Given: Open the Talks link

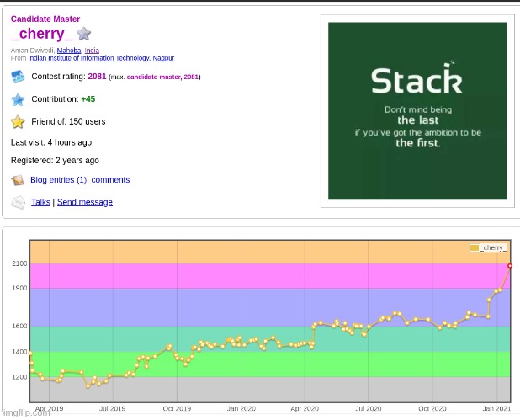Looking at the screenshot, I should pyautogui.click(x=40, y=202).
